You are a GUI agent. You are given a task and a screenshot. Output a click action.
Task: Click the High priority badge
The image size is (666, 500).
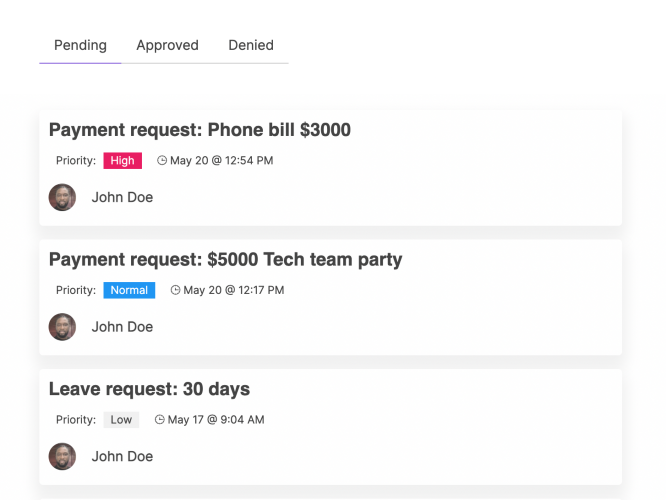[x=123, y=161]
